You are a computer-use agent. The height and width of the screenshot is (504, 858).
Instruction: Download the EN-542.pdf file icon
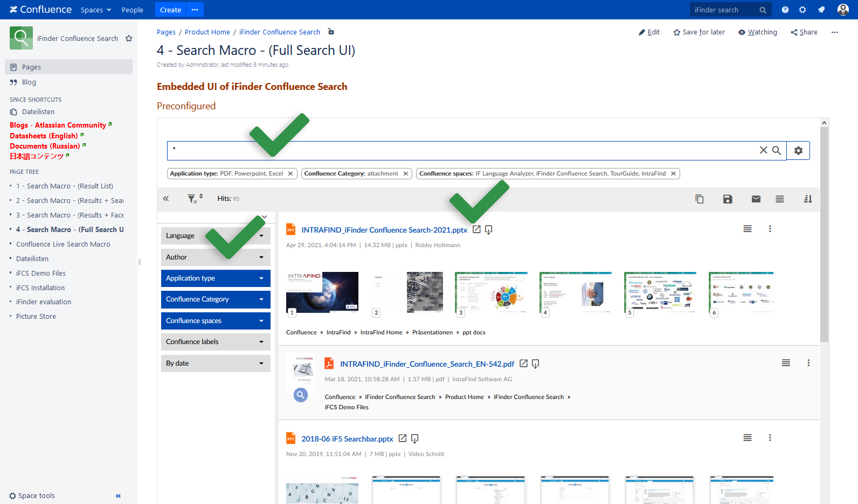[536, 364]
